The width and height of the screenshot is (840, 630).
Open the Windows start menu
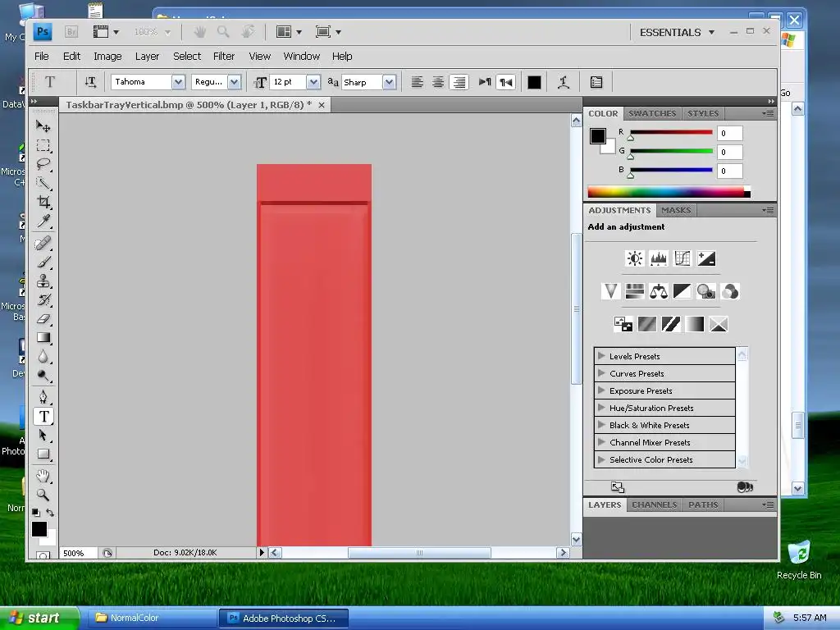pos(39,618)
